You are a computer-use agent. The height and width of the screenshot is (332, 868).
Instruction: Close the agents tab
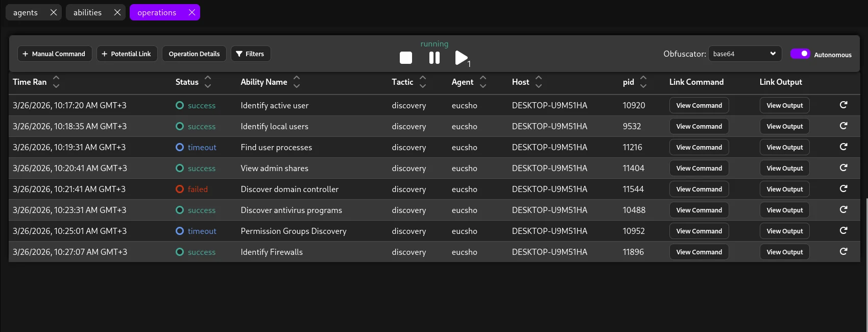pyautogui.click(x=54, y=12)
